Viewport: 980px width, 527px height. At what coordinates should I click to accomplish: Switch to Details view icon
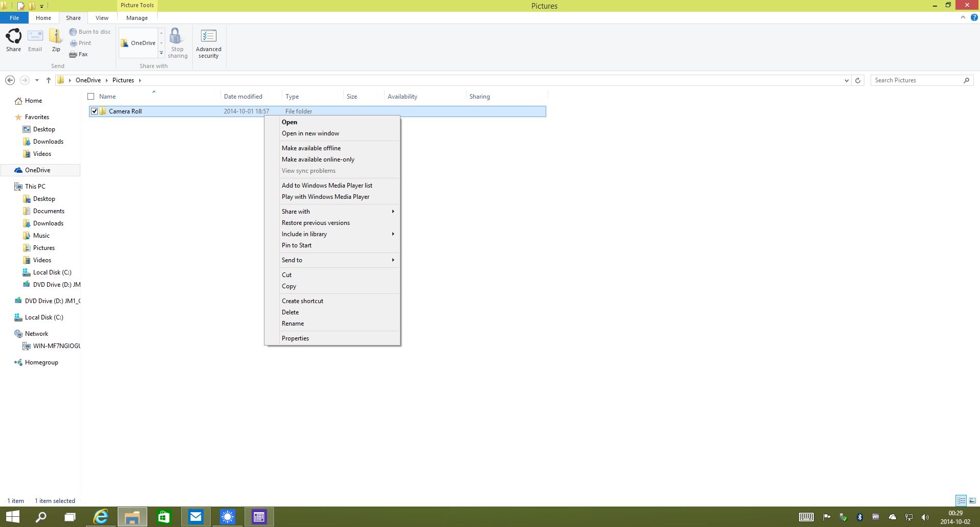pyautogui.click(x=961, y=500)
